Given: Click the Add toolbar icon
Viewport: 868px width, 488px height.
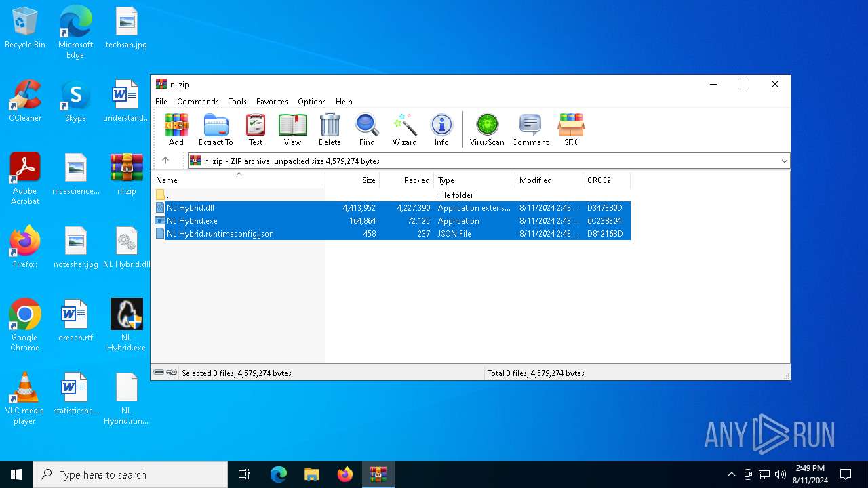Looking at the screenshot, I should (176, 129).
